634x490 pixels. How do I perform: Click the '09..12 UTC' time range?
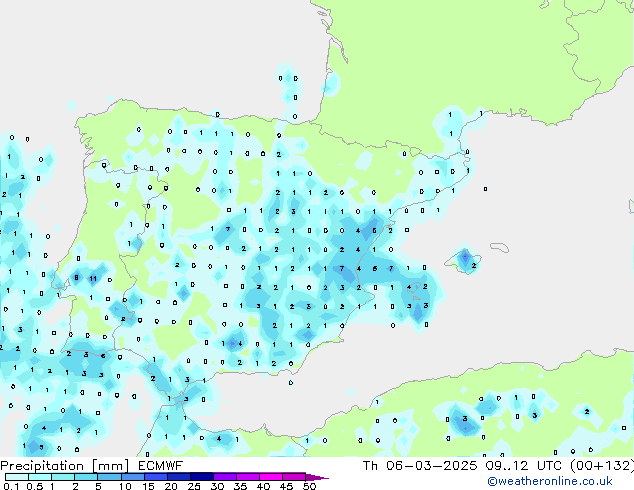524,465
